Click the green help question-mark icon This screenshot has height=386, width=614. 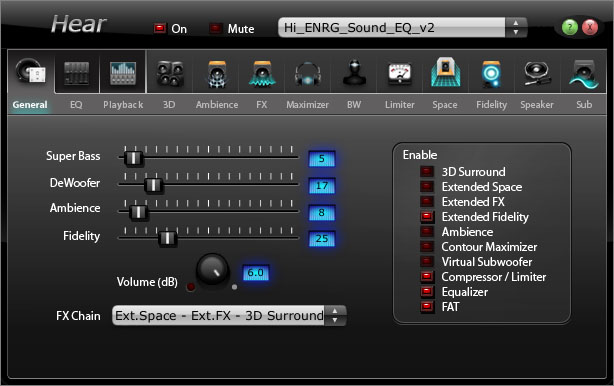569,27
